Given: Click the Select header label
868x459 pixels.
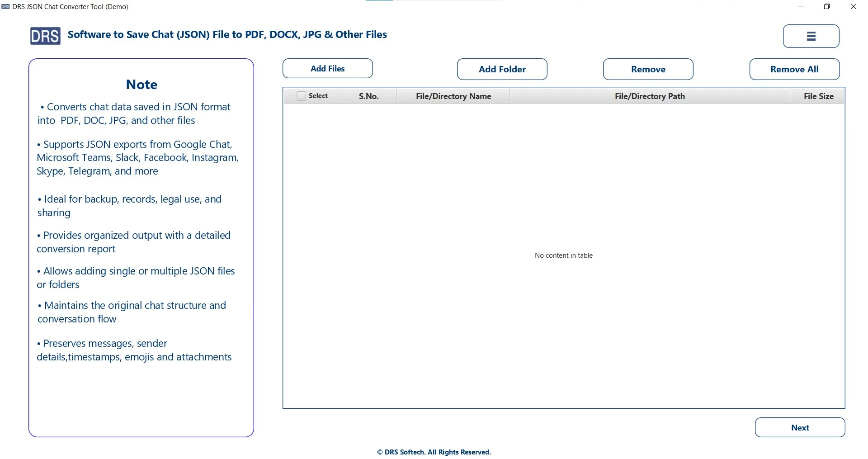Looking at the screenshot, I should (318, 96).
